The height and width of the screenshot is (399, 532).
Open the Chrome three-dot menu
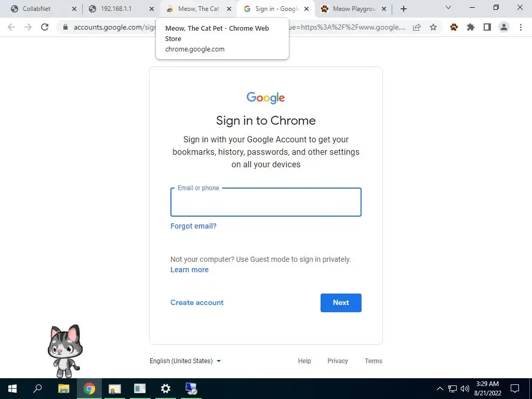coord(521,27)
